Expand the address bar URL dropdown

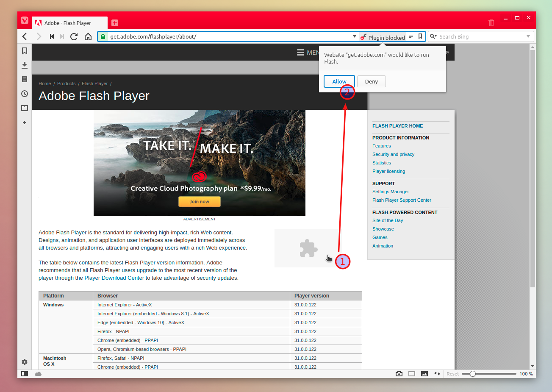355,36
